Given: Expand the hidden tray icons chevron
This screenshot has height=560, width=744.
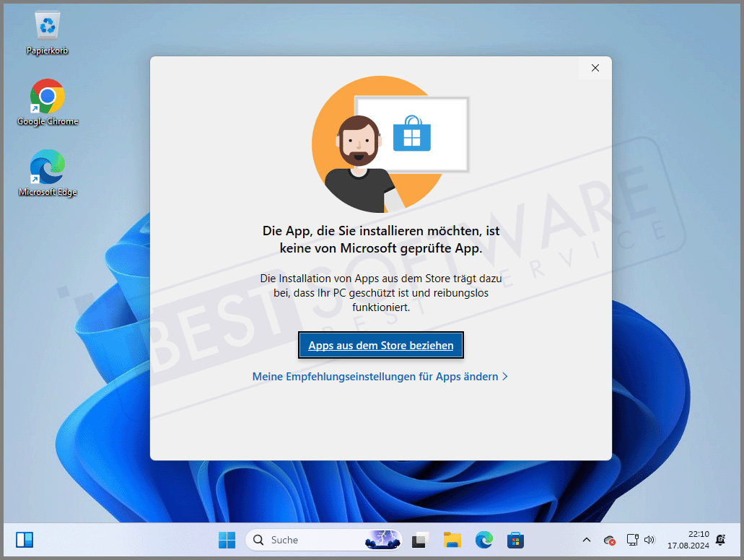Looking at the screenshot, I should (x=587, y=540).
